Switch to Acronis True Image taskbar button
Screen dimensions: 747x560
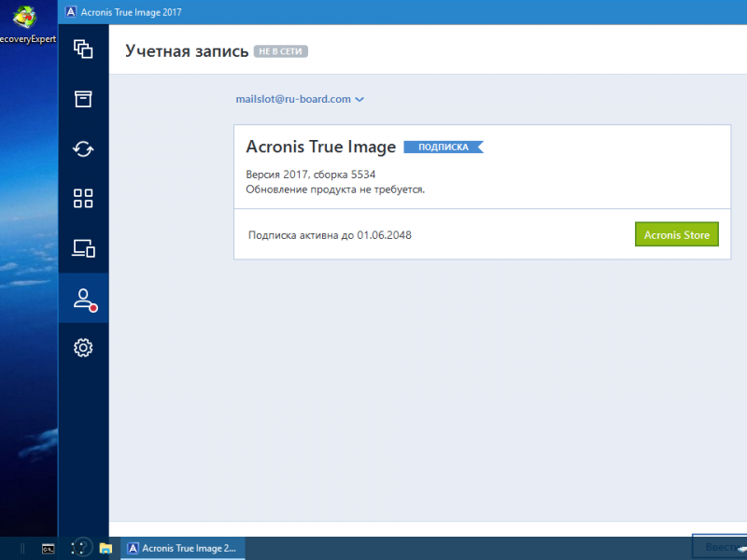[182, 548]
